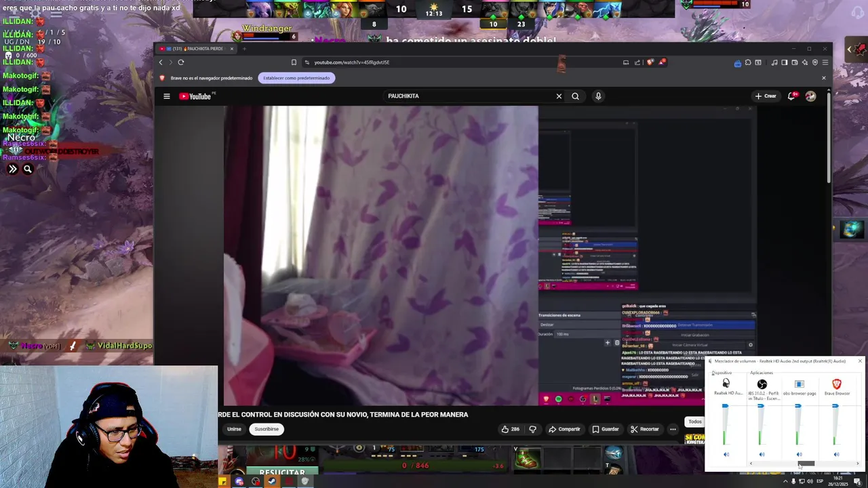Show hidden system tray icons
This screenshot has width=868, height=488.
[x=785, y=482]
